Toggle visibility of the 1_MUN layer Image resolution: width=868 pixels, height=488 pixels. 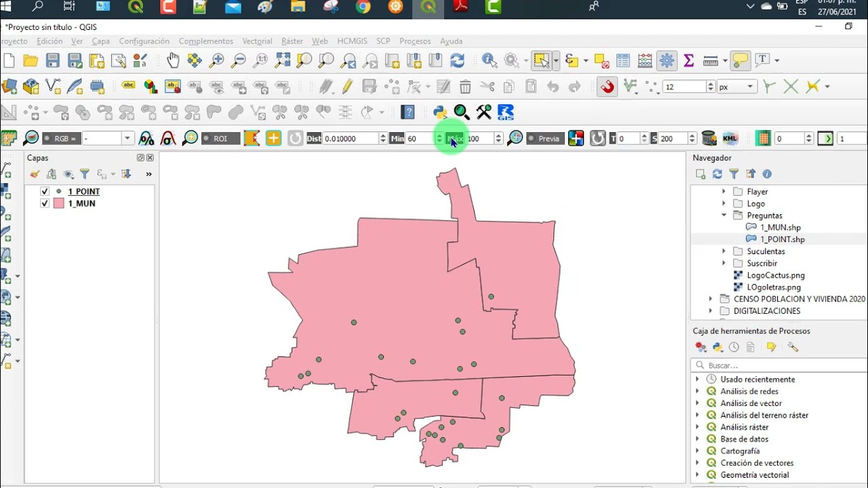[x=45, y=203]
